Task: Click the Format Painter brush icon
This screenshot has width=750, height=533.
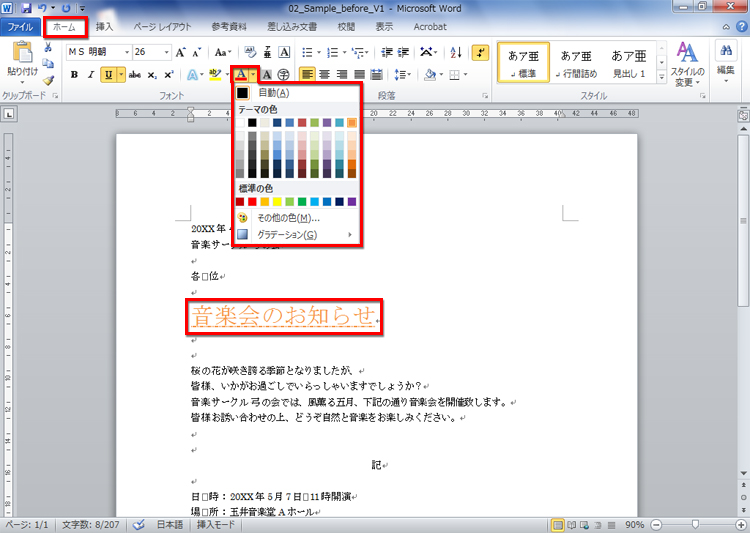Action: (x=48, y=80)
